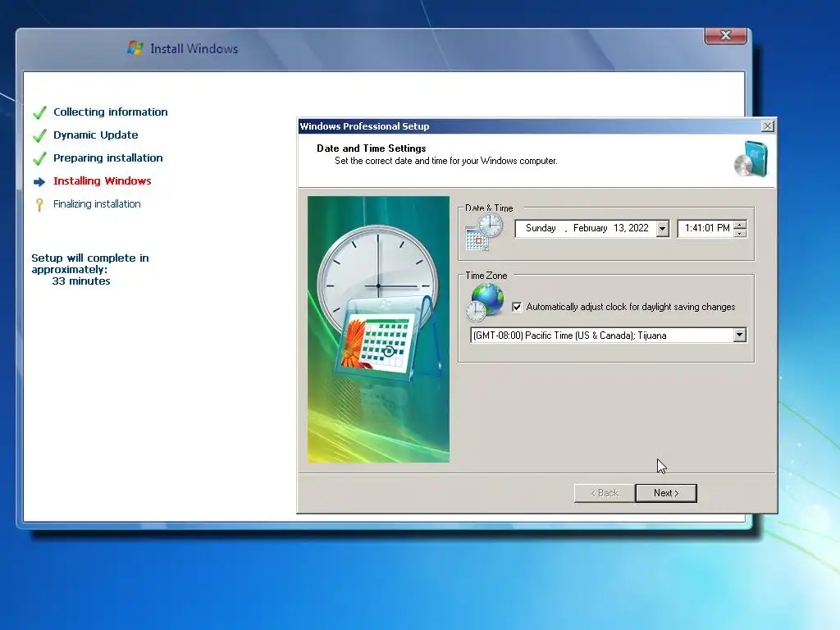
Task: Click the Preparing installation step text
Action: point(107,158)
